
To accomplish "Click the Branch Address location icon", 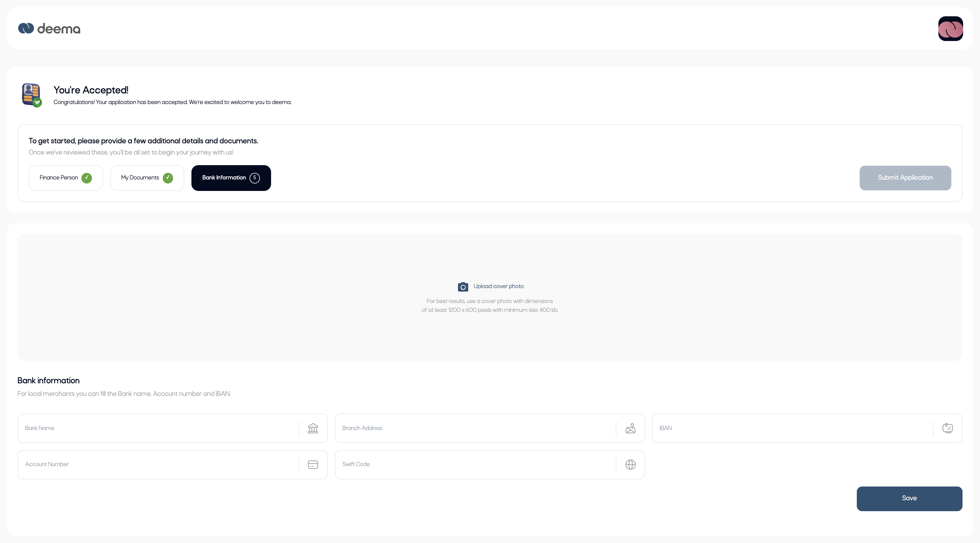I will point(630,428).
